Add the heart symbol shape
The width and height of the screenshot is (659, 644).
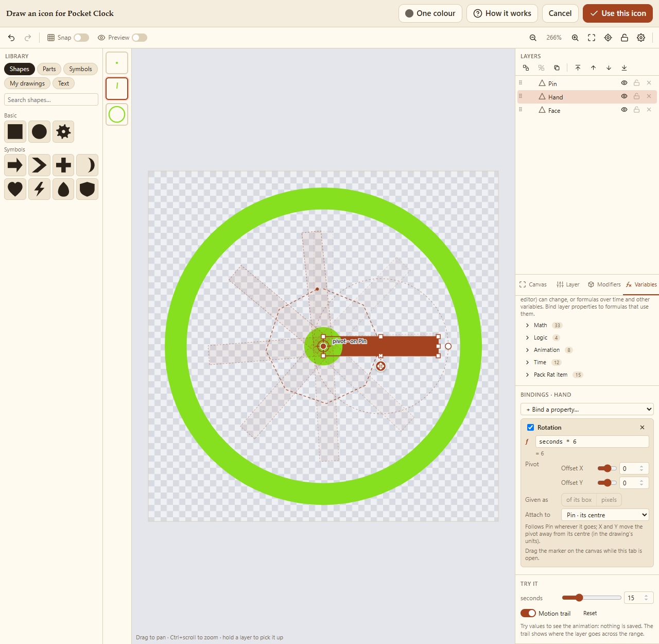click(15, 189)
